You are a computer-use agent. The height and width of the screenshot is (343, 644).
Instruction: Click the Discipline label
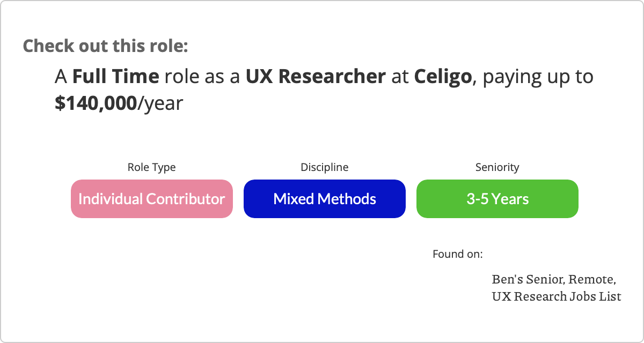tap(324, 167)
